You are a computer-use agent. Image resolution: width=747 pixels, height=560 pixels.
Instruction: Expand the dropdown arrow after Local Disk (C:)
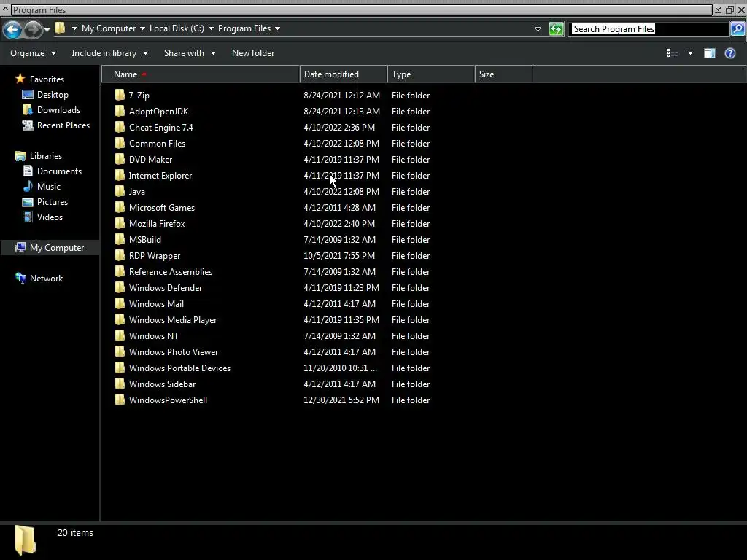click(211, 28)
